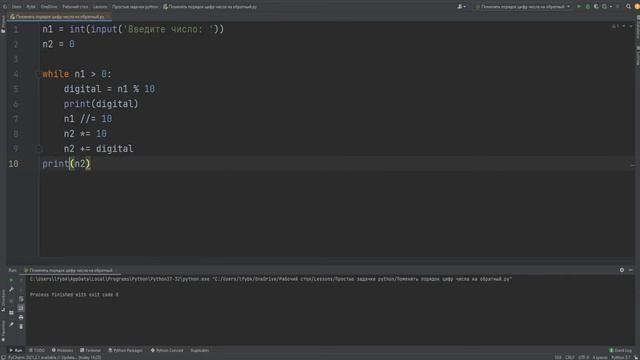This screenshot has width=640, height=360.
Task: Click line 10 print(n2) code
Action: pyautogui.click(x=66, y=164)
